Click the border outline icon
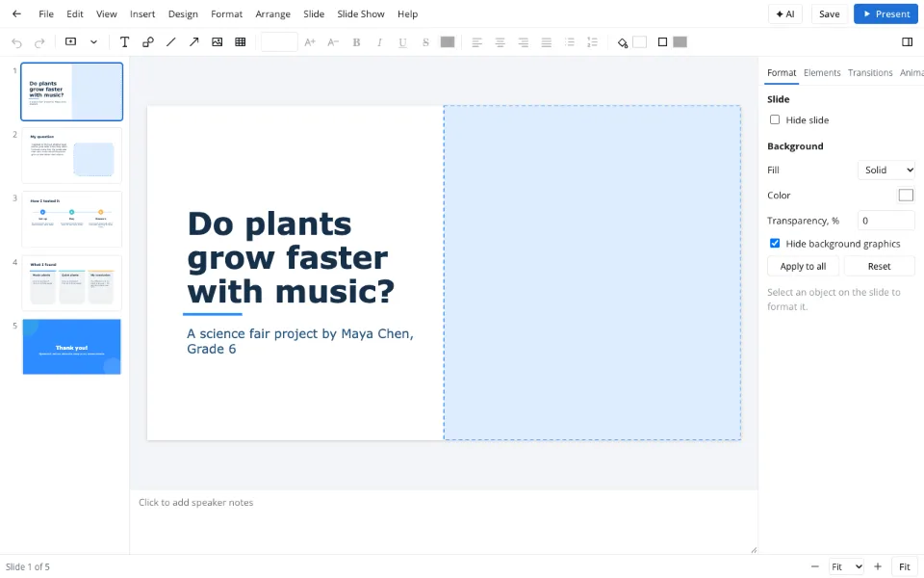This screenshot has width=924, height=578. pos(662,41)
